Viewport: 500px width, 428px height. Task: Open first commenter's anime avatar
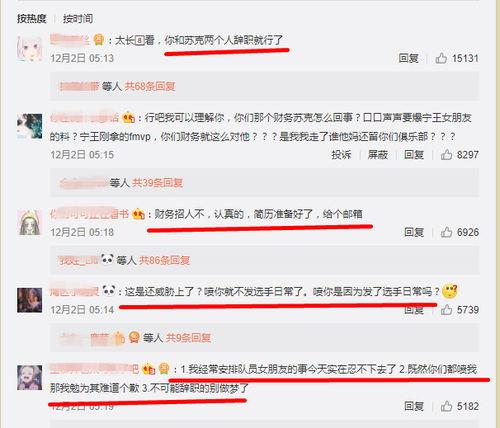[x=30, y=49]
